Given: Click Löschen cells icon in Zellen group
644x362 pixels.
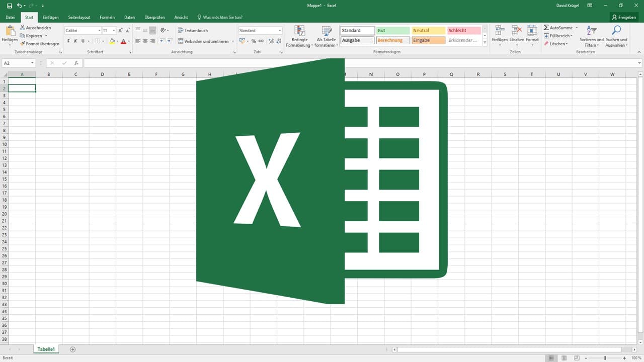Looking at the screenshot, I should (x=517, y=31).
